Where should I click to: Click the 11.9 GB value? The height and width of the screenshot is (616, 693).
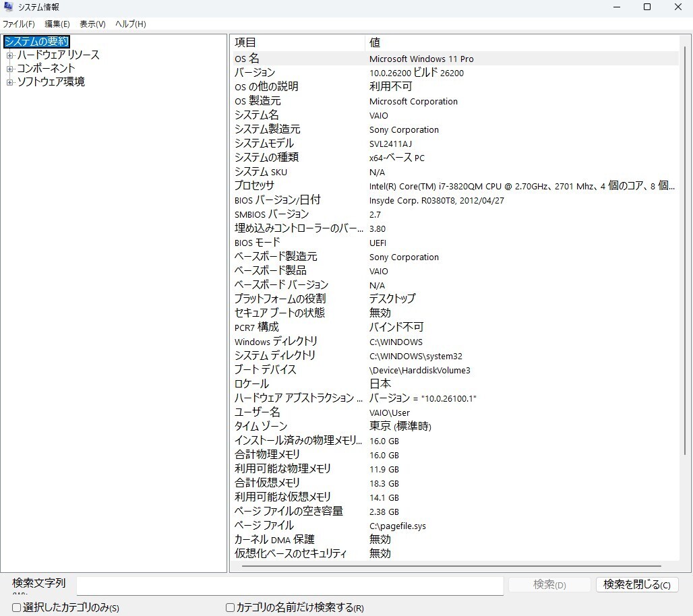384,469
